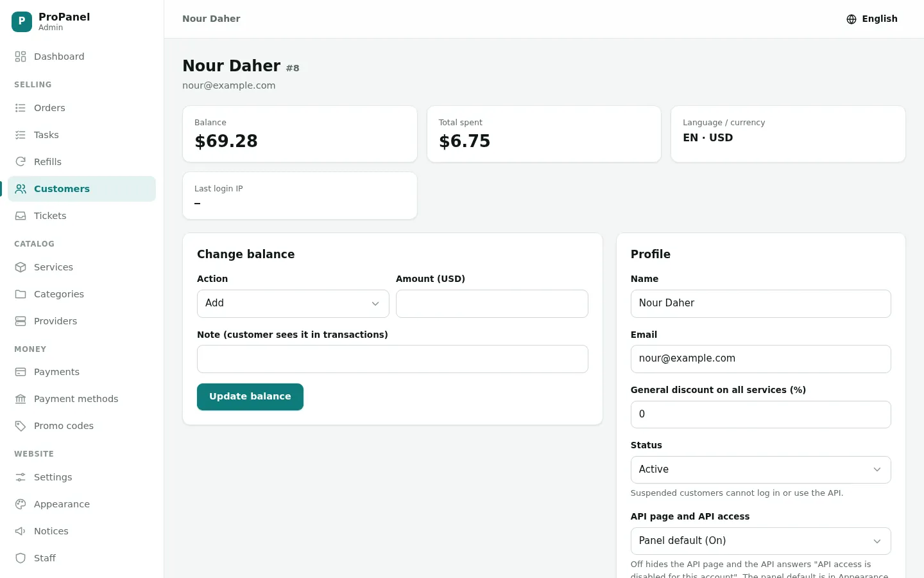924x578 pixels.
Task: Select the Promo codes tag icon
Action: [x=21, y=426]
